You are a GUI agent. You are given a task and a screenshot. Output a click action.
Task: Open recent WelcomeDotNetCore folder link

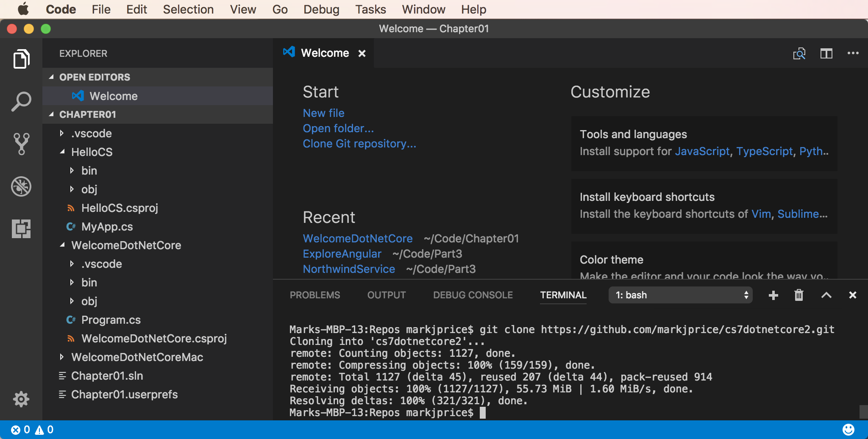click(x=358, y=239)
